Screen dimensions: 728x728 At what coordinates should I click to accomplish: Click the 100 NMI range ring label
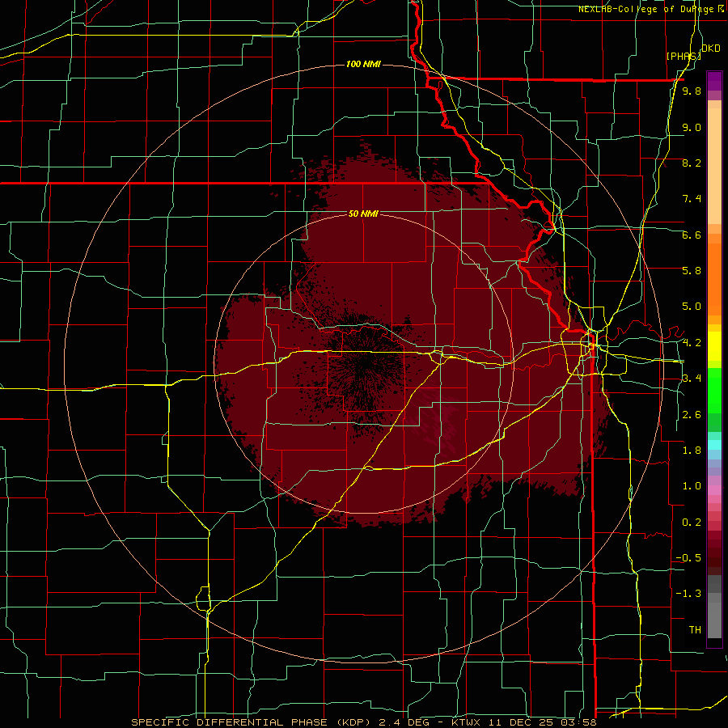click(x=363, y=64)
